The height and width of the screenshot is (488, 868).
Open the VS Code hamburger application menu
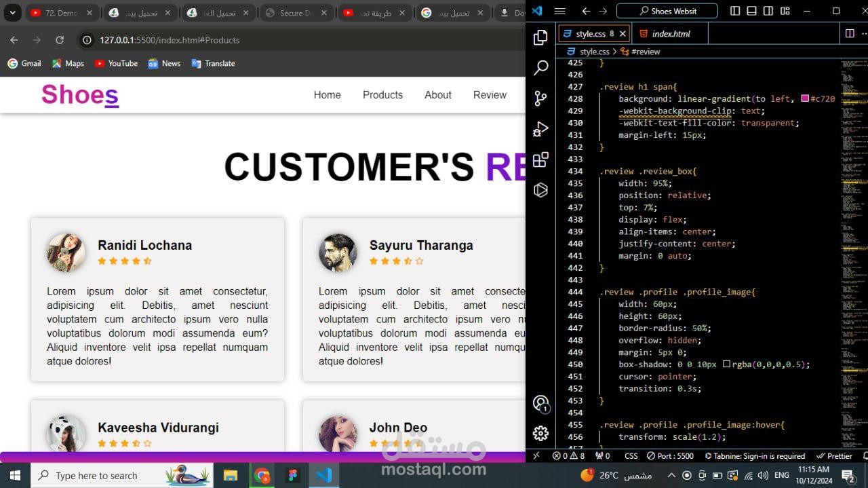pyautogui.click(x=559, y=11)
